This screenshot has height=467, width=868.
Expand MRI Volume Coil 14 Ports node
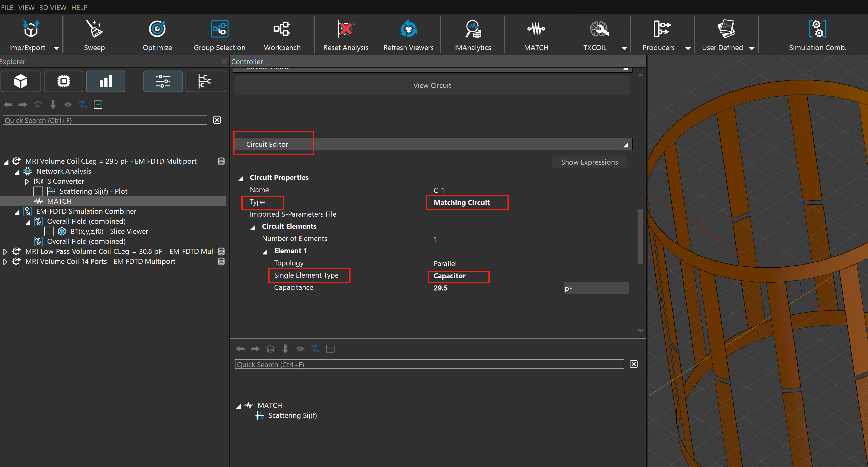(5, 261)
